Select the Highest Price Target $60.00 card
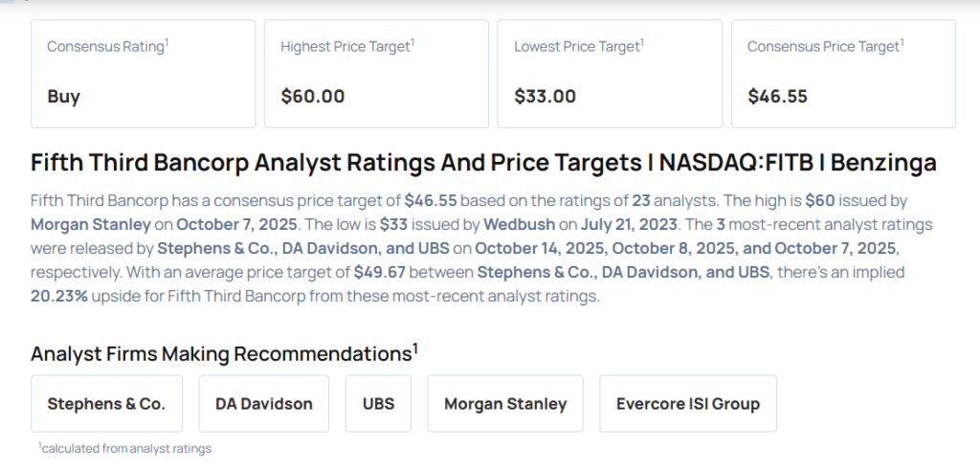Viewport: 980px width, 473px height. 376,73
